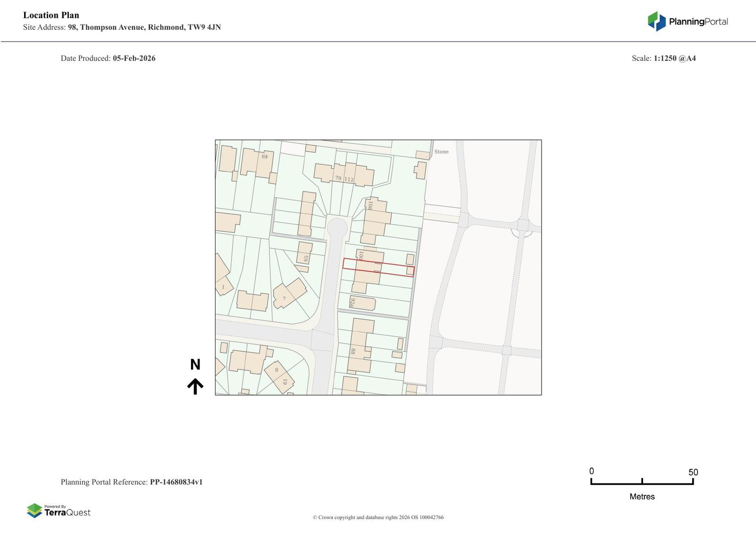
Task: Click reference number PP-14680834v1
Action: (176, 482)
